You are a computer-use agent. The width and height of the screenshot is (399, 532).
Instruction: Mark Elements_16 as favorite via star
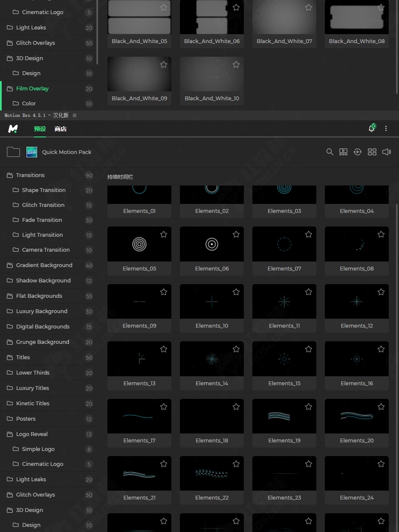(x=381, y=349)
